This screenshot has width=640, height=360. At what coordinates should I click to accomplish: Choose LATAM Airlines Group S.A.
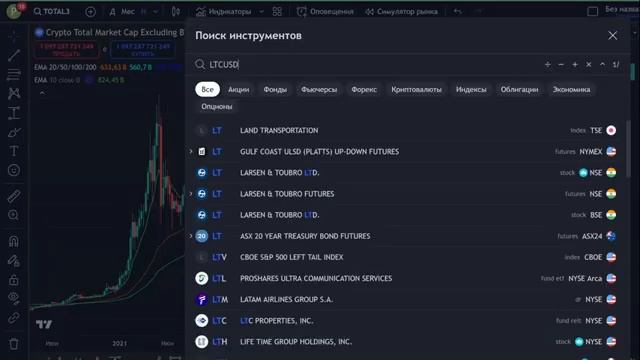[406, 300]
